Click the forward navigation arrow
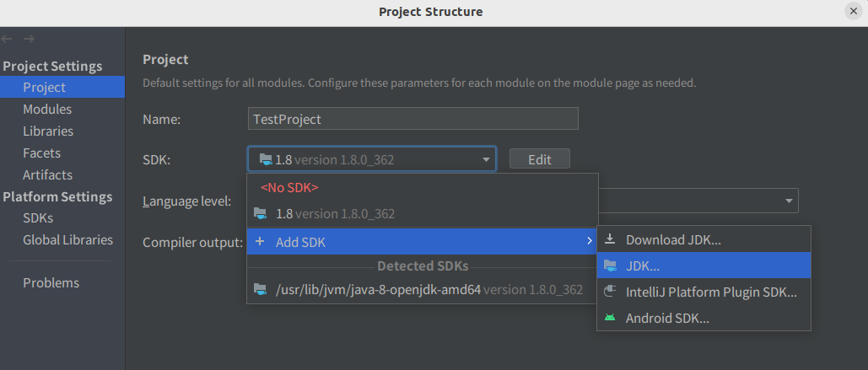This screenshot has height=370, width=868. [30, 39]
